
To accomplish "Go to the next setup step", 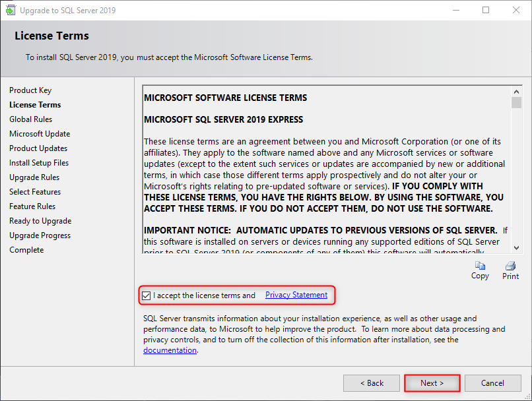I will (x=432, y=383).
